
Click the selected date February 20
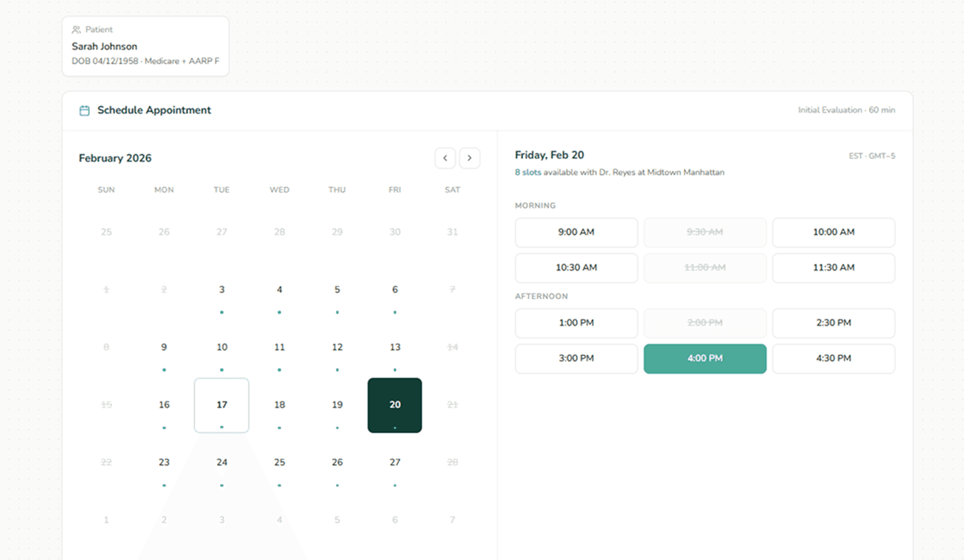click(x=394, y=405)
